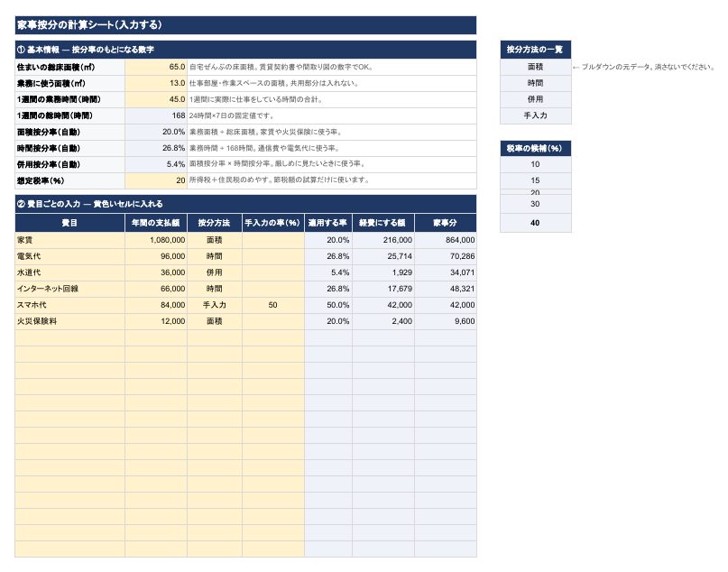Select the 家賃 annual payment 1,080,000
Viewport: 728px width, 572px height.
[156, 240]
